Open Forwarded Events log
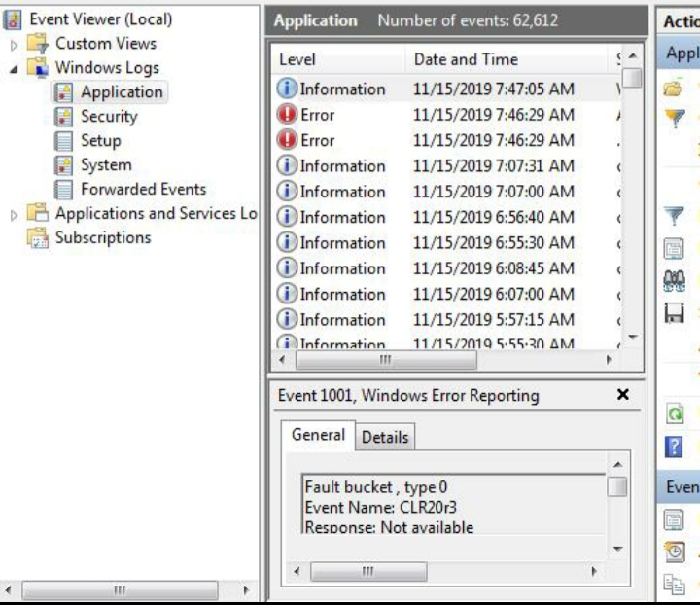Viewport: 700px width, 605px height. click(143, 190)
